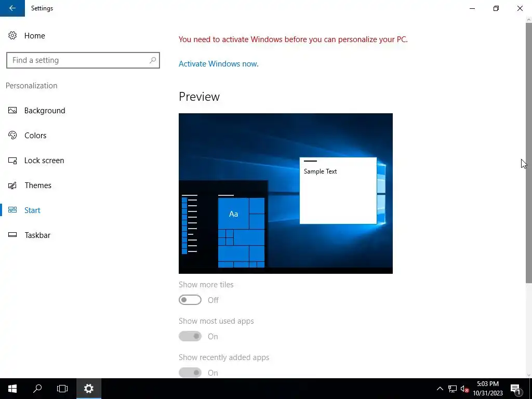Select the Themes brush icon in sidebar
This screenshot has height=399, width=532.
(x=12, y=185)
